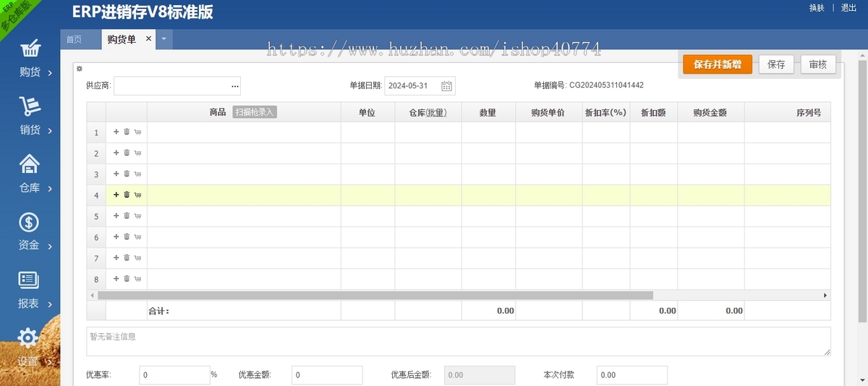Delete row 1 with its trash icon

[x=127, y=132]
